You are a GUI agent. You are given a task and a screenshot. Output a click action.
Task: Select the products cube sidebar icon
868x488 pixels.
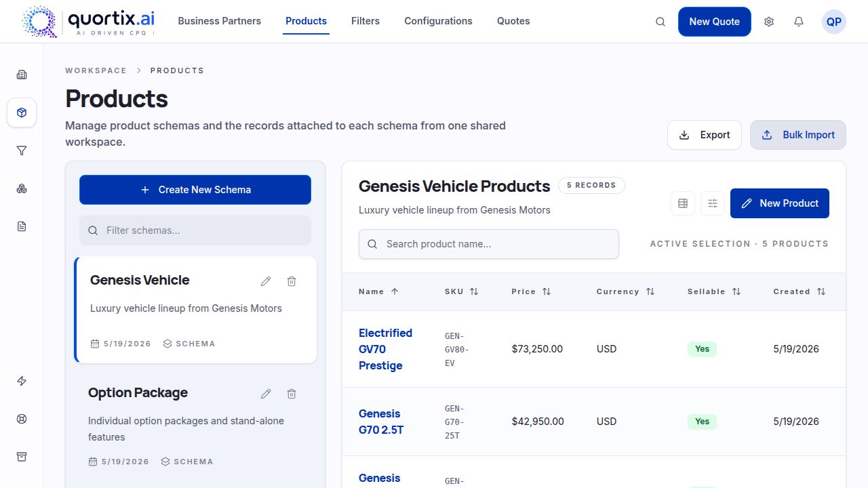22,113
